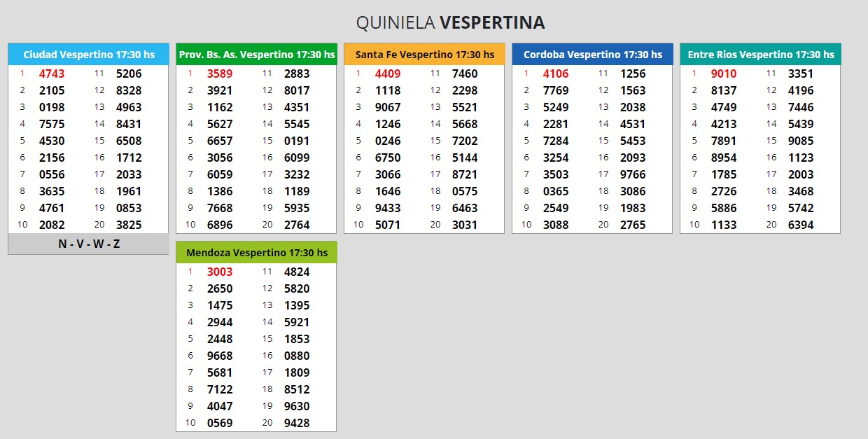Click Prov. Bs. As. first prize 3589
868x439 pixels.
(x=220, y=74)
